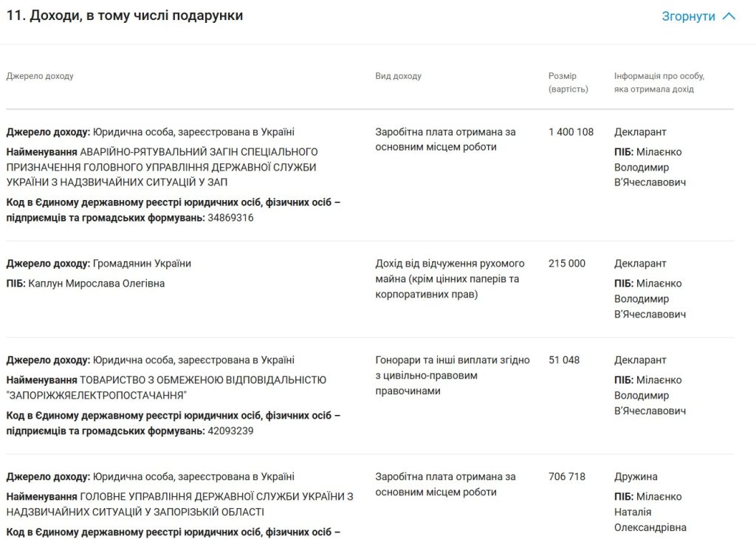This screenshot has height=539, width=756.
Task: Select the income amount 1 400 108
Action: (x=571, y=132)
